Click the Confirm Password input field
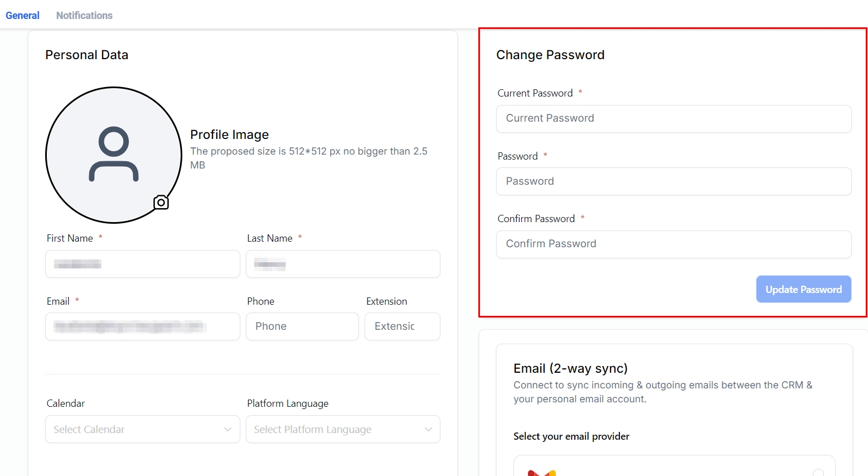This screenshot has width=868, height=476. click(673, 244)
